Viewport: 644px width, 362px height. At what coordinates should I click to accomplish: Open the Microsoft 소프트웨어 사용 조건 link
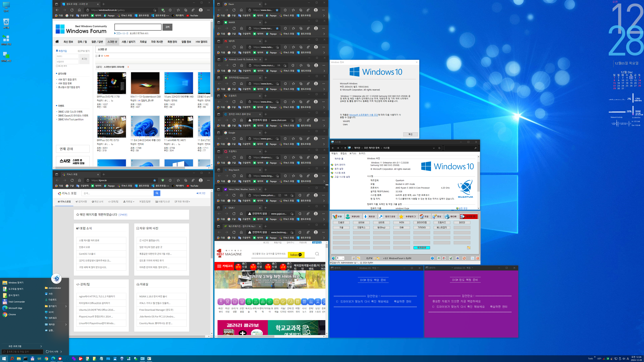point(363,115)
